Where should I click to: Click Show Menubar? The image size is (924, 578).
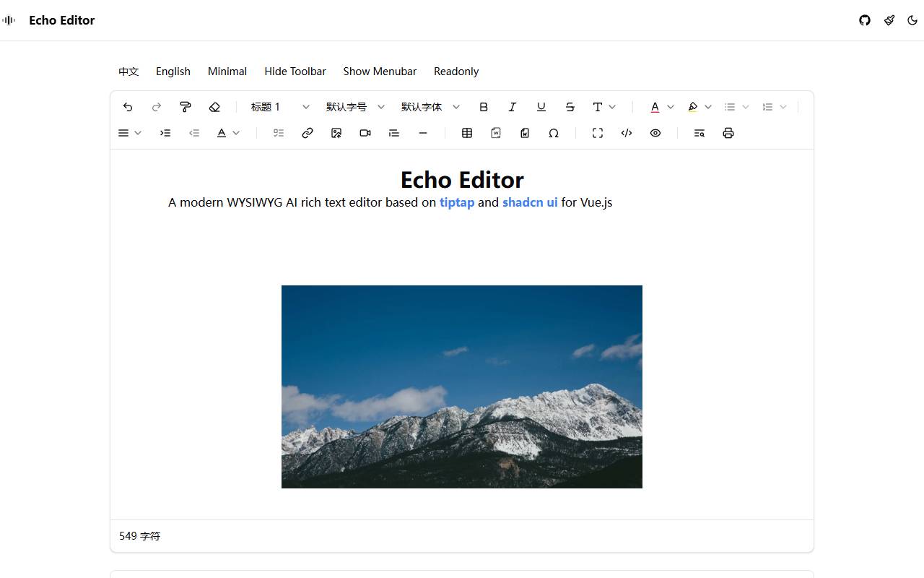pyautogui.click(x=380, y=72)
